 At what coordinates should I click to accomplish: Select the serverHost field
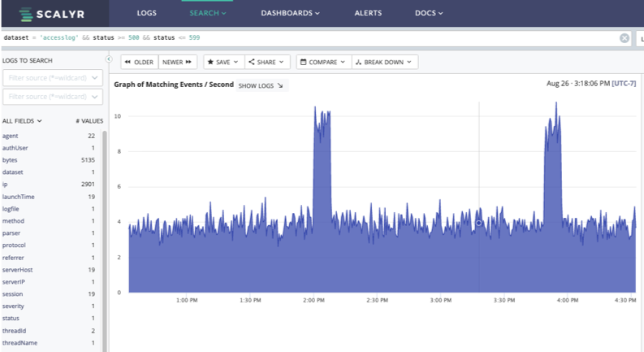[x=18, y=269]
